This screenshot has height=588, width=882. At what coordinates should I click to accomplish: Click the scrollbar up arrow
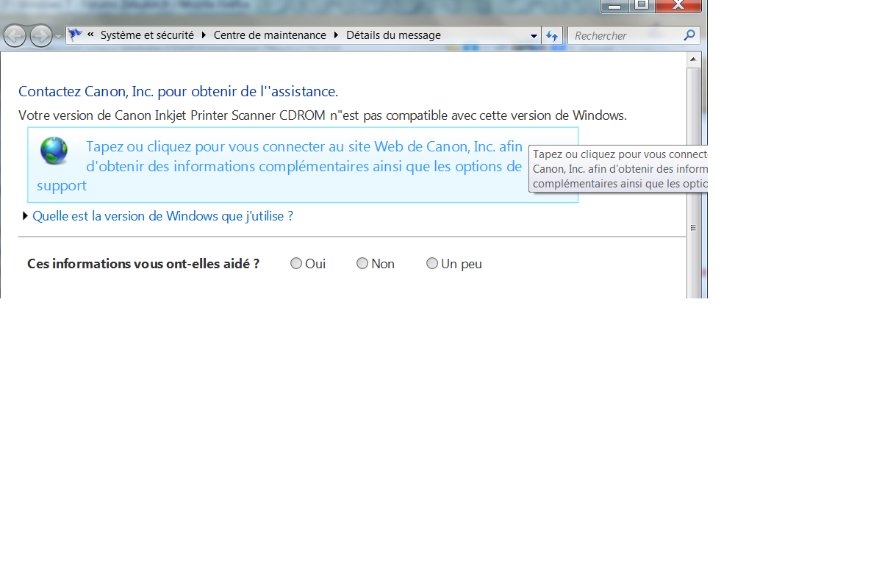click(x=693, y=59)
